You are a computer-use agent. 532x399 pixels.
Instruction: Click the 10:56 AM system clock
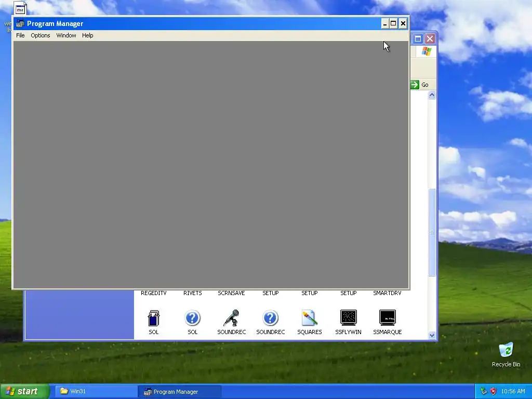(513, 391)
